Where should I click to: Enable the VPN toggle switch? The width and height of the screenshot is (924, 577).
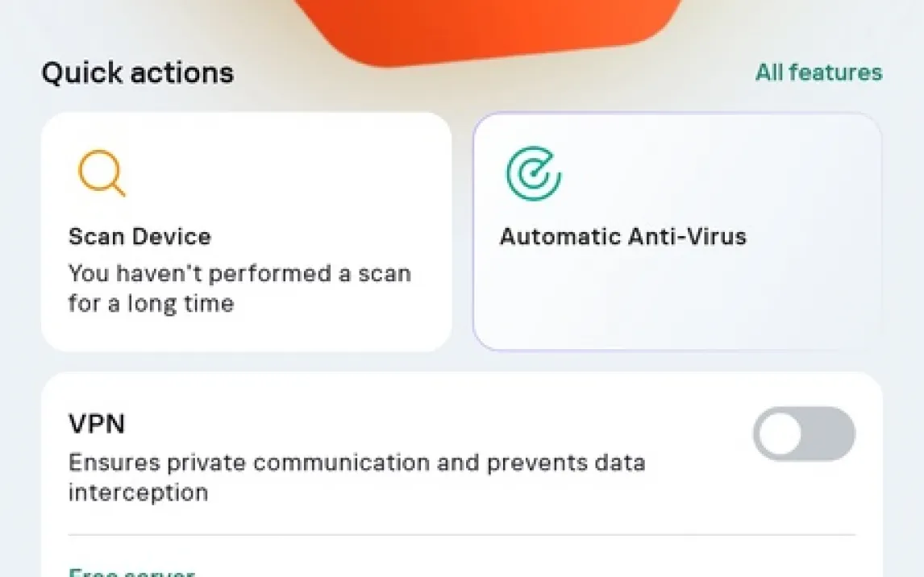804,434
